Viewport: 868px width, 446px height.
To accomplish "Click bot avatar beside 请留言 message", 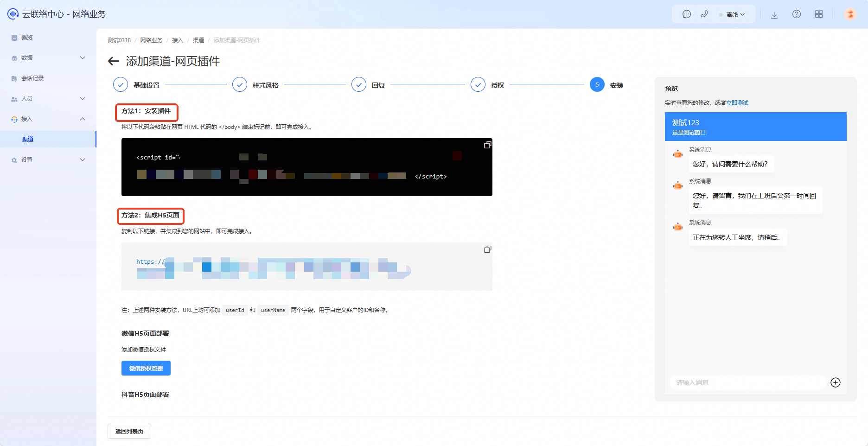I will pos(678,185).
